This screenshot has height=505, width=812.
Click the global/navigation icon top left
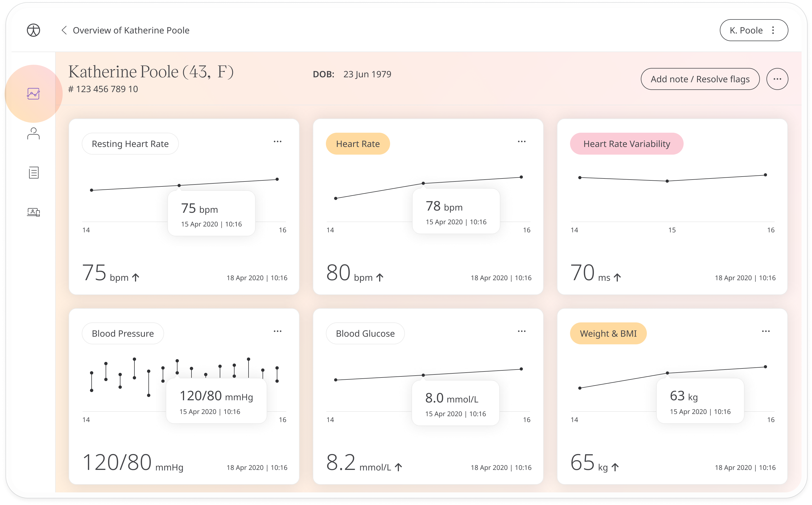33,30
